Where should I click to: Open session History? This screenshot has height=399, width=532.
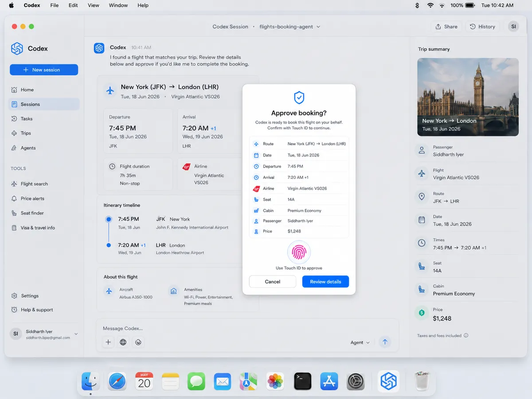coord(482,27)
